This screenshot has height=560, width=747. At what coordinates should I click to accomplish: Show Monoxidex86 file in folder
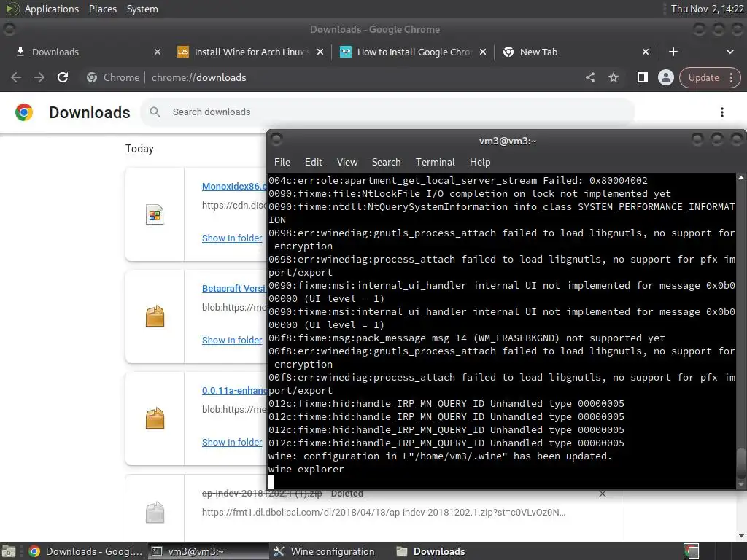231,238
